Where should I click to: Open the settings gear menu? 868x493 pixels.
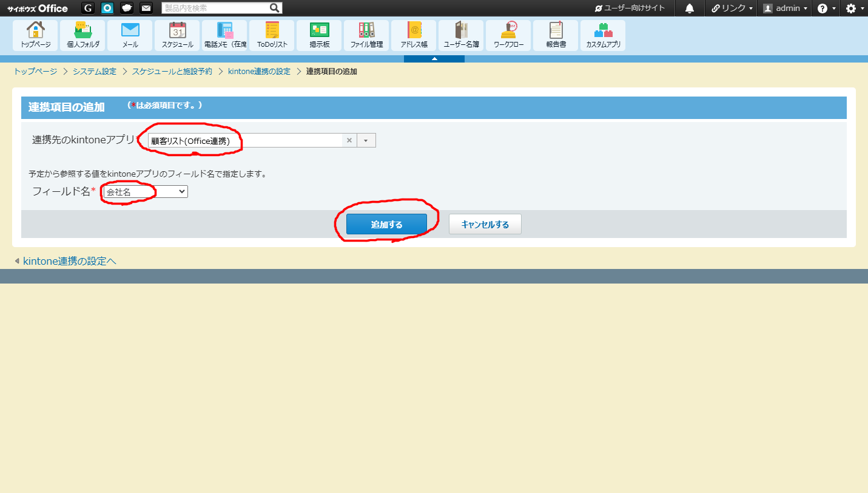854,8
